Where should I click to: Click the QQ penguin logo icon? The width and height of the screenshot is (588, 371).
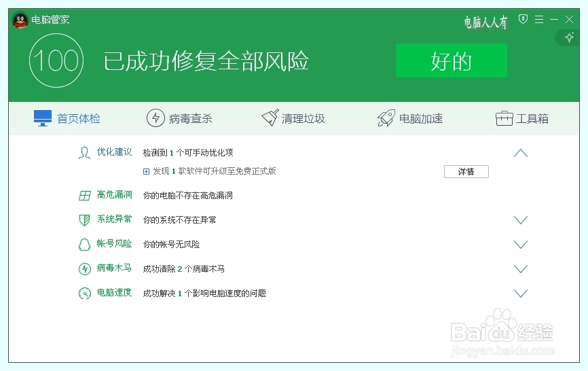(20, 20)
